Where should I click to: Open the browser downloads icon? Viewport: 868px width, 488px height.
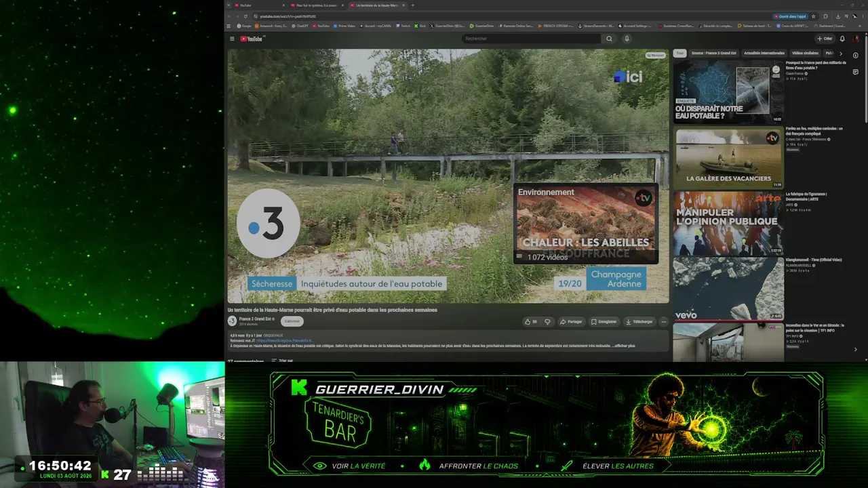click(x=838, y=16)
